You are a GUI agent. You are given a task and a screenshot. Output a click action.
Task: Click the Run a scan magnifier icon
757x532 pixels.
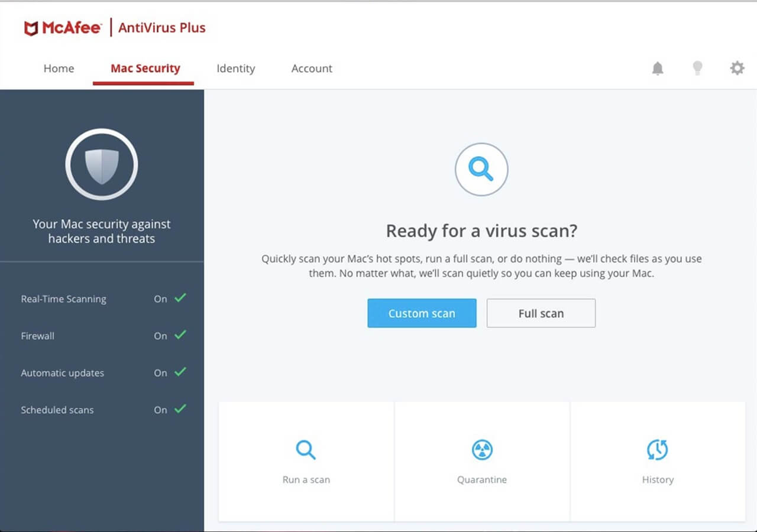306,450
